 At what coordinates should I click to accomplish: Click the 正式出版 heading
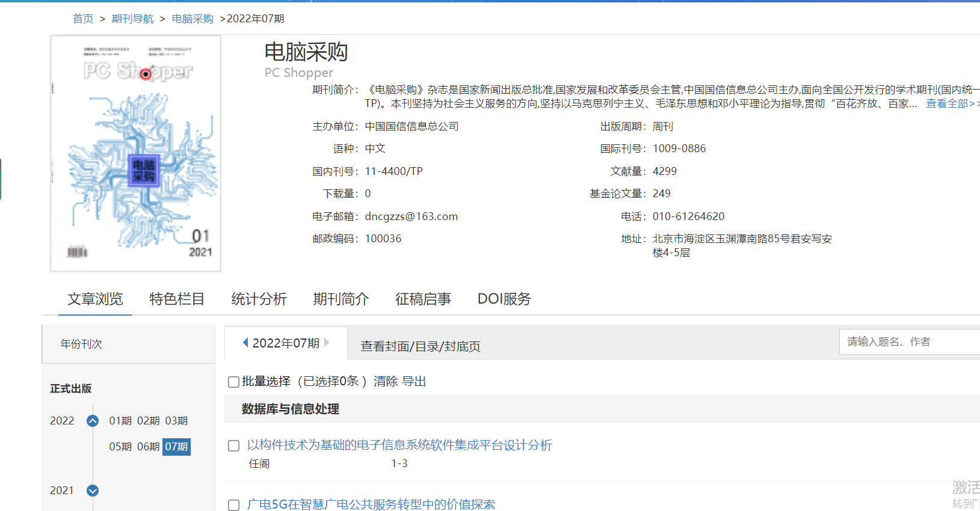pyautogui.click(x=71, y=388)
